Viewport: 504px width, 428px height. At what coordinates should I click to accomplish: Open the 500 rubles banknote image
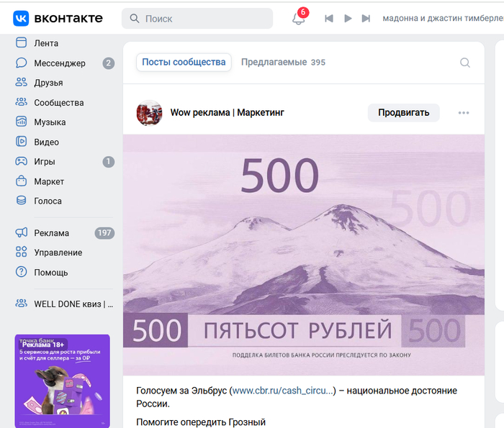pyautogui.click(x=303, y=255)
